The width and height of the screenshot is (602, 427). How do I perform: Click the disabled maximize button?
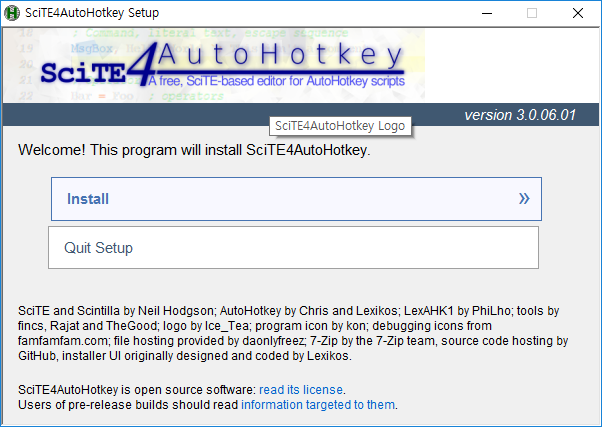[x=532, y=13]
